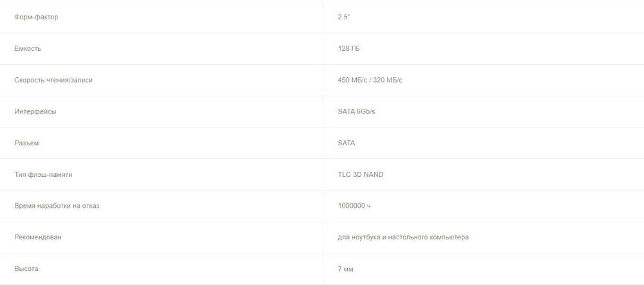The height and width of the screenshot is (285, 644).
Task: Select the 7 мм height value
Action: [x=345, y=269]
